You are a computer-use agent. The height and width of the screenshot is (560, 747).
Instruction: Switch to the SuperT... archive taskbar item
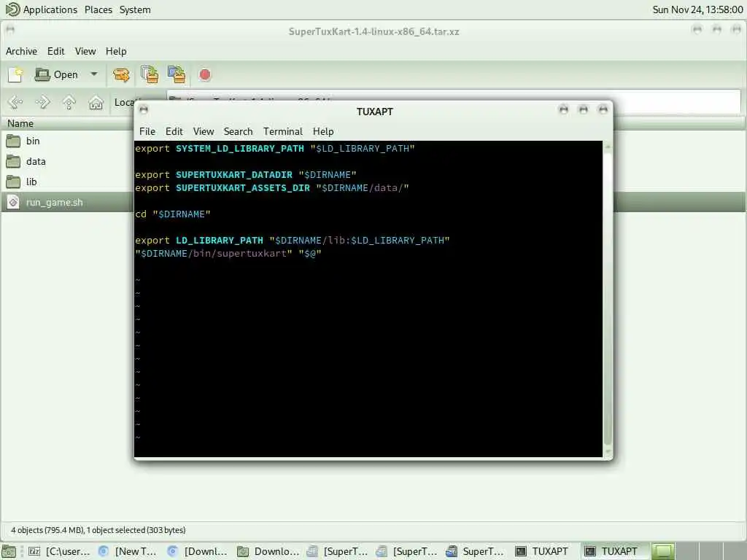[474, 551]
